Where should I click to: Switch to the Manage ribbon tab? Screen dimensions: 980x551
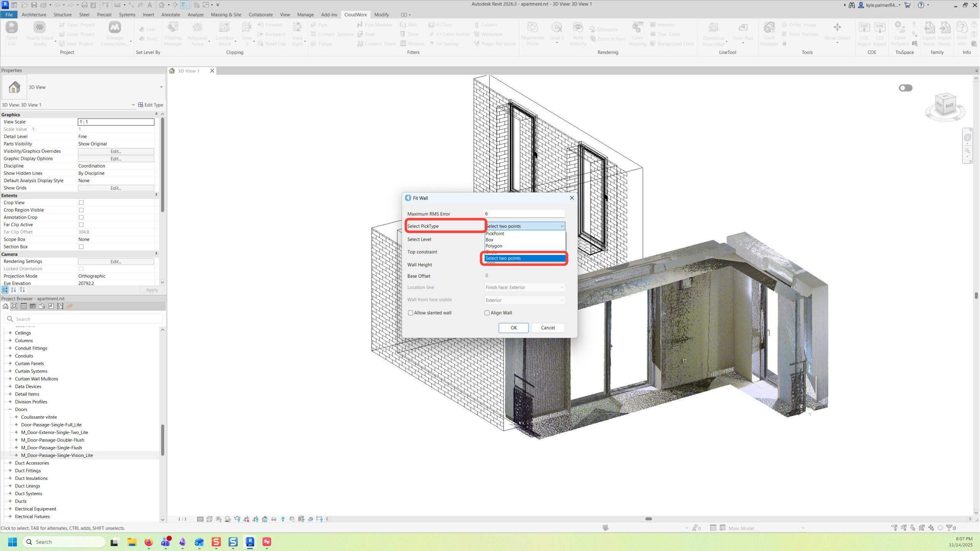[x=305, y=15]
